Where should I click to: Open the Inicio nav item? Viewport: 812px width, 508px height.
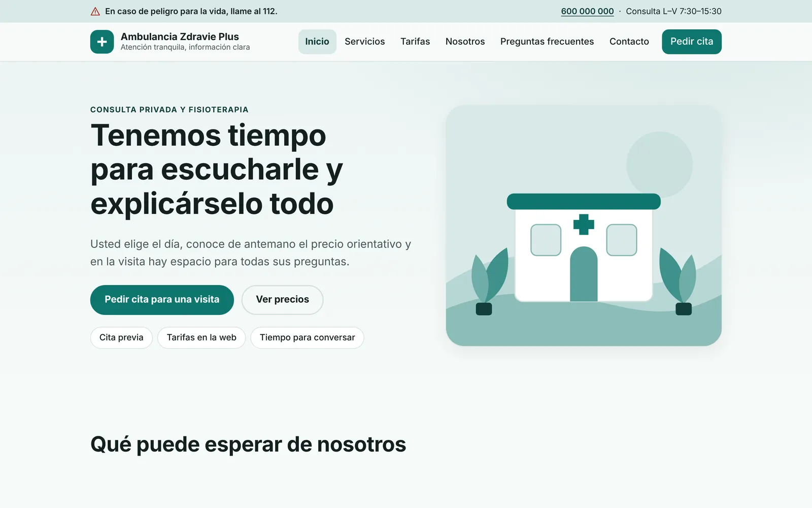317,42
